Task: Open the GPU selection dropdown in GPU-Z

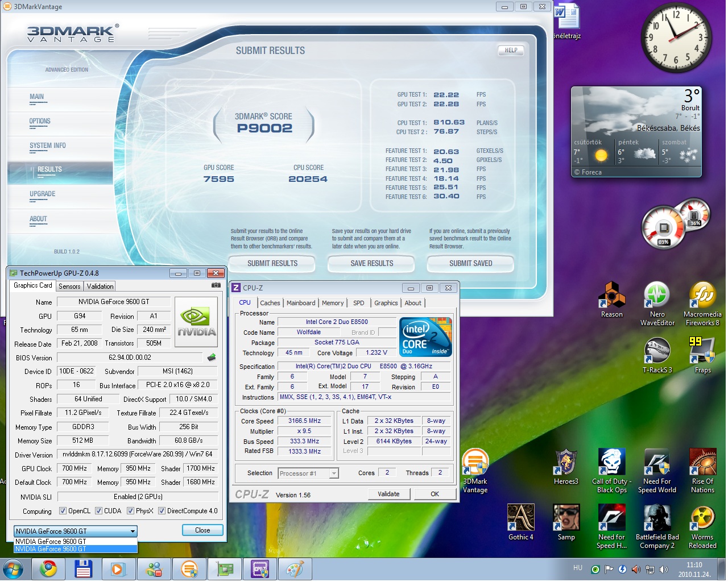Action: (75, 531)
